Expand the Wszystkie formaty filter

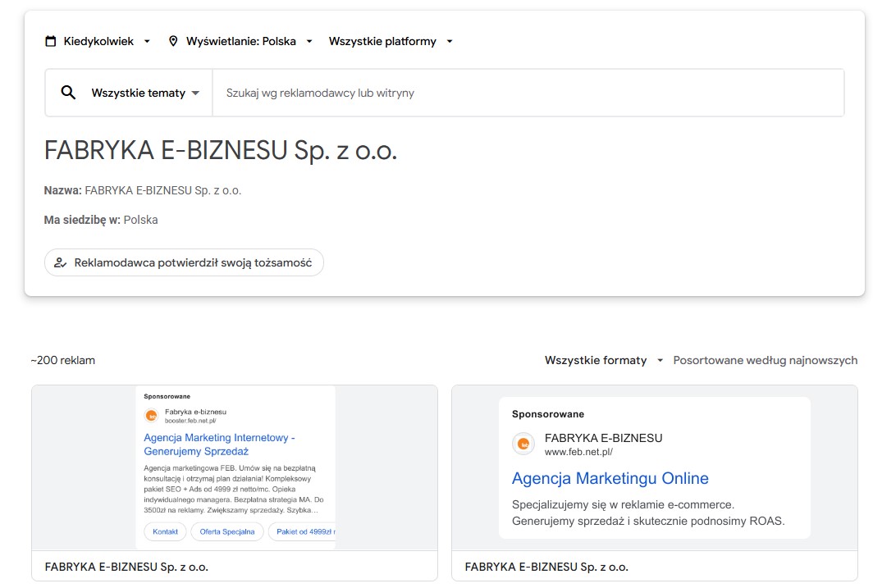click(604, 360)
